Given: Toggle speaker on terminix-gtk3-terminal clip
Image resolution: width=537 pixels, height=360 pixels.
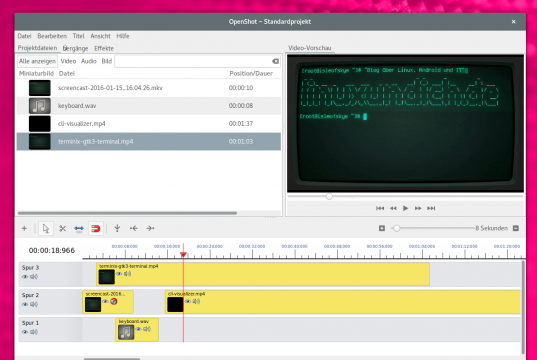Looking at the screenshot, I should click(x=127, y=274).
